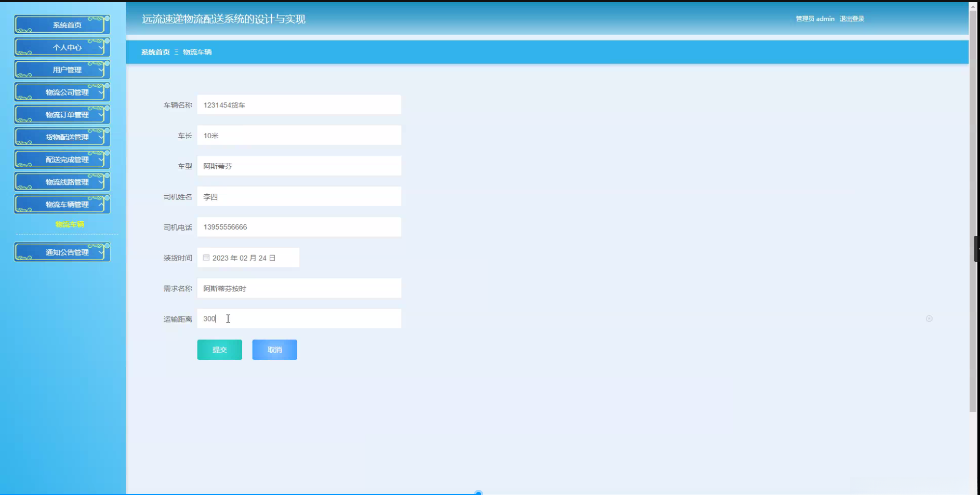Click the 提交 submit button
The image size is (980, 495).
click(x=219, y=350)
